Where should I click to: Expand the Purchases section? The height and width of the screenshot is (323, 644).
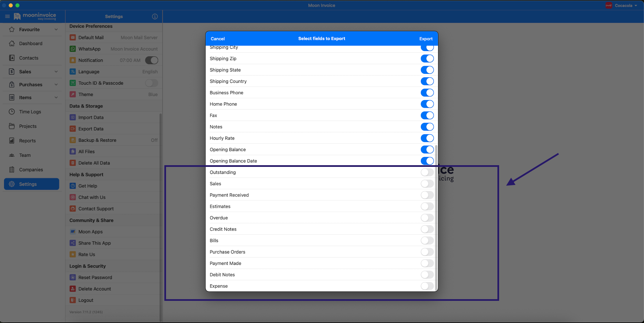tap(56, 84)
